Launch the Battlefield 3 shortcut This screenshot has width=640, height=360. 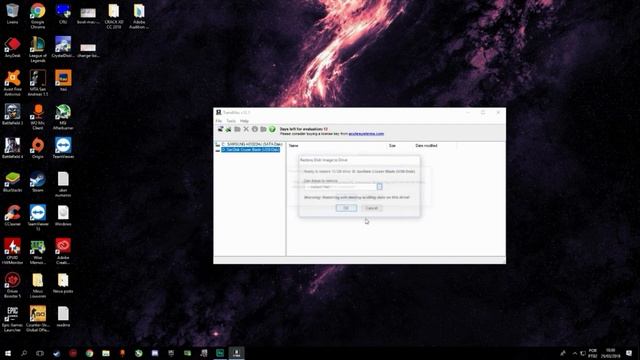pyautogui.click(x=13, y=115)
